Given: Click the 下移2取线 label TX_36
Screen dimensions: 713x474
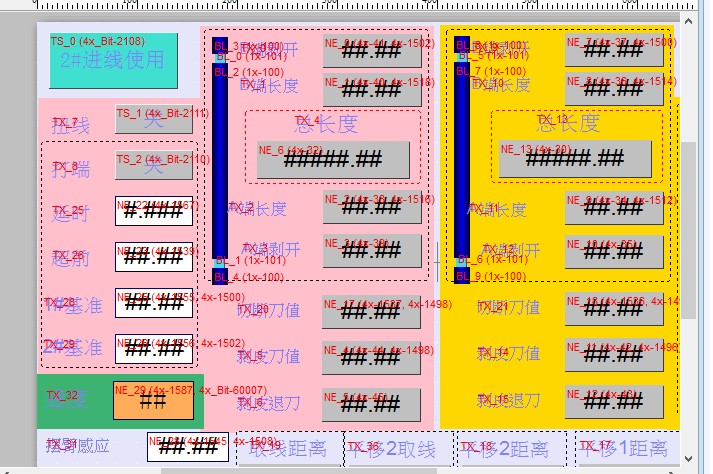Looking at the screenshot, I should coord(398,449).
